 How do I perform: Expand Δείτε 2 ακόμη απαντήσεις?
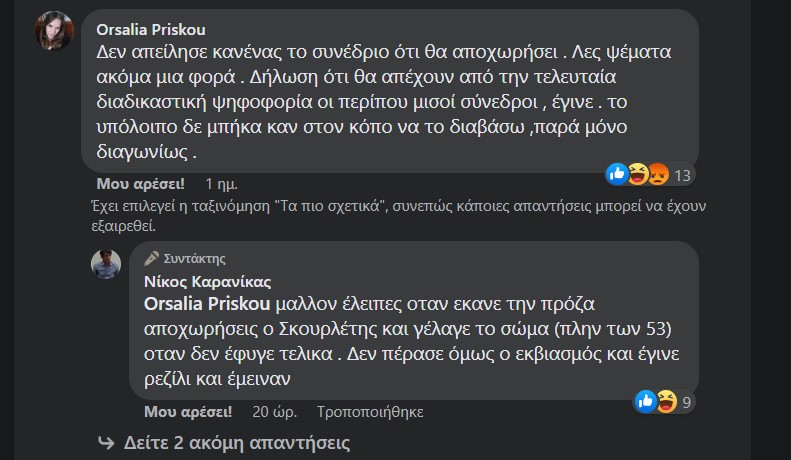coord(237,443)
